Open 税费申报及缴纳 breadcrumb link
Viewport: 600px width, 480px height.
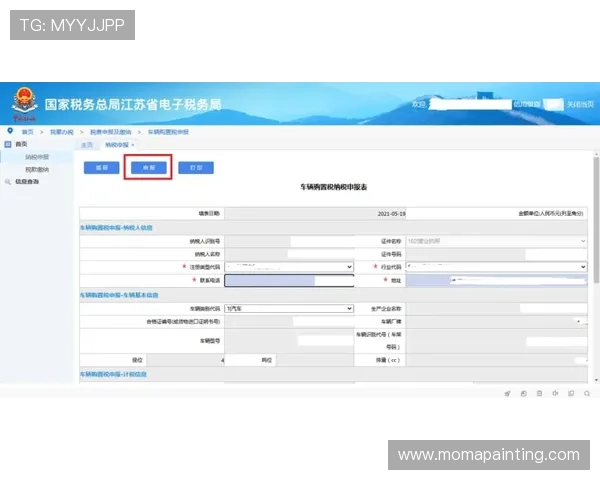[111, 132]
